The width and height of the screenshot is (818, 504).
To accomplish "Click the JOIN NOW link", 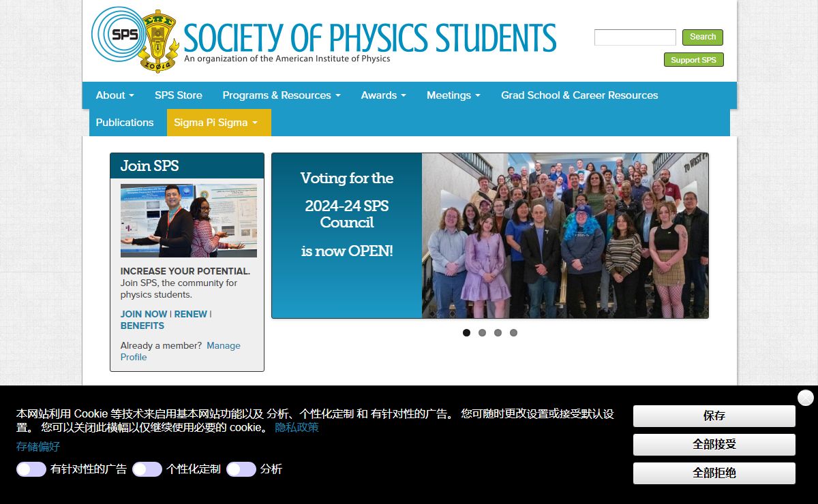I will [x=144, y=314].
